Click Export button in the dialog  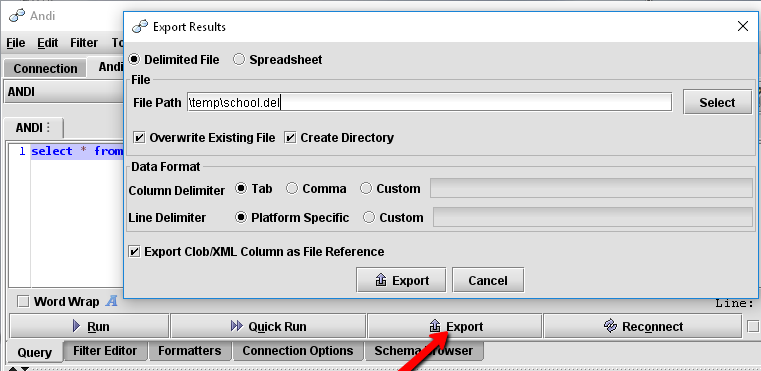(x=401, y=280)
